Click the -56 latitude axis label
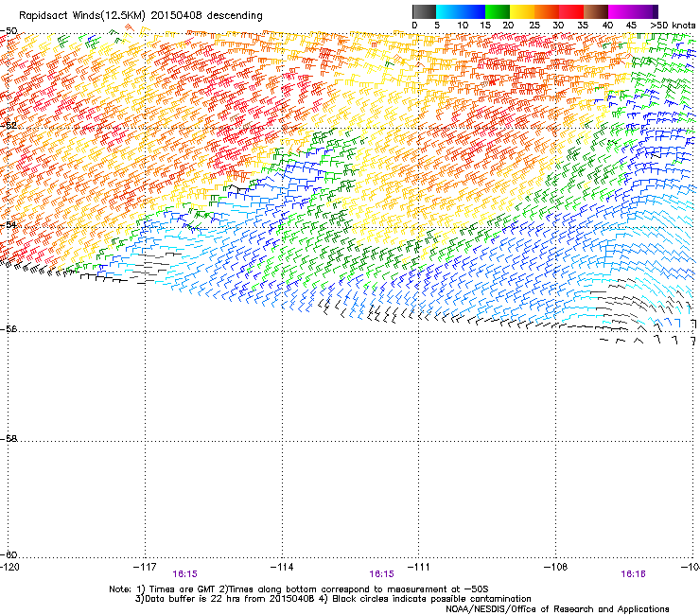 coord(9,329)
